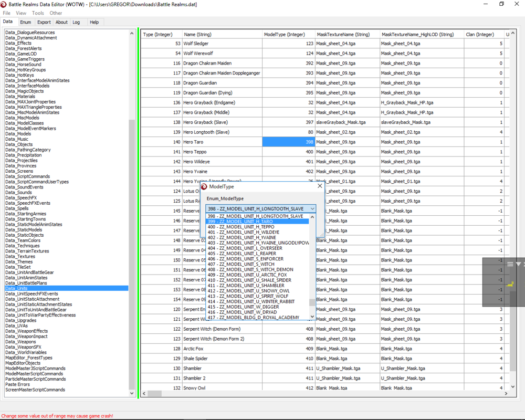Click the ModelType dialog title icon
The image size is (525, 420).
click(204, 186)
